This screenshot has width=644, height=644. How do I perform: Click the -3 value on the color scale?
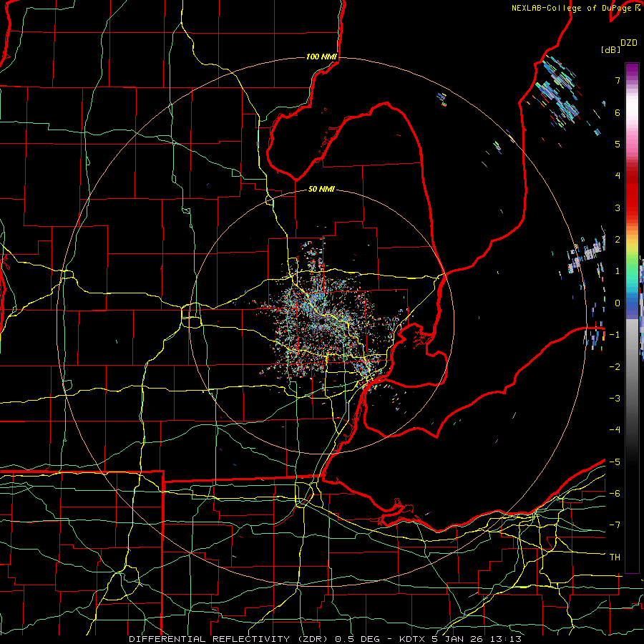pyautogui.click(x=615, y=399)
